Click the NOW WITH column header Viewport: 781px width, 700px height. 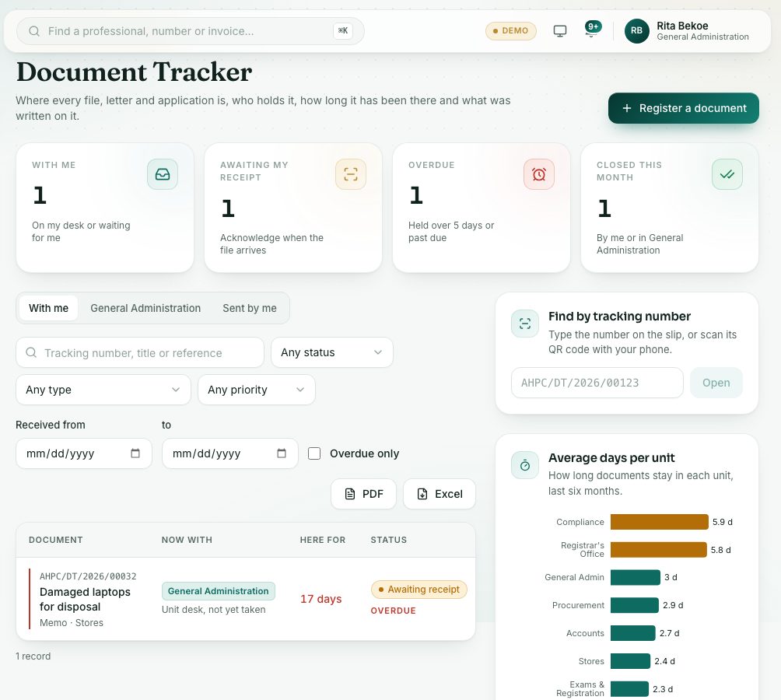pyautogui.click(x=187, y=541)
